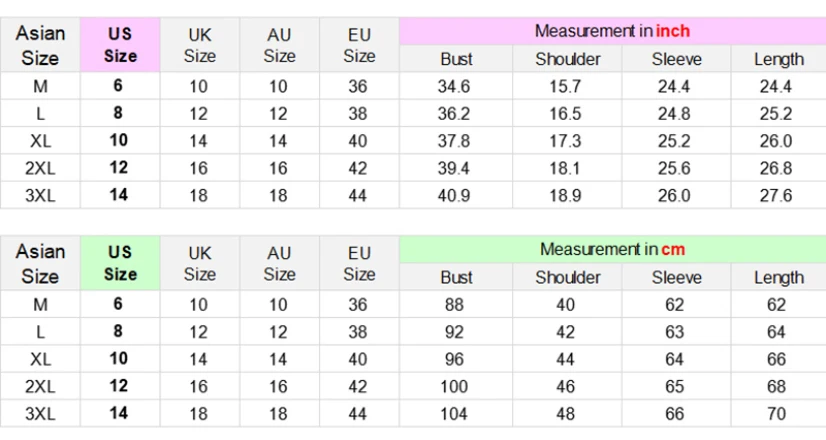Click the 100 bust value

[x=455, y=386]
